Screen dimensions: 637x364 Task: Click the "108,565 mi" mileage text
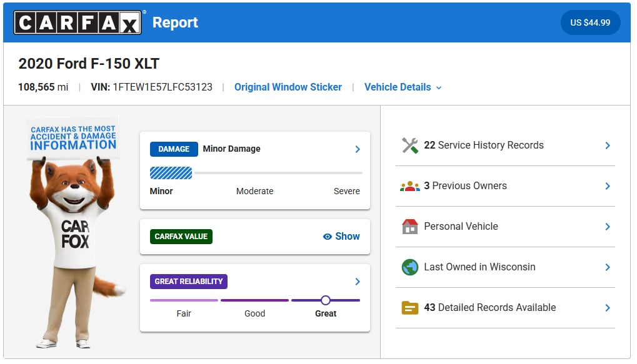tap(43, 87)
